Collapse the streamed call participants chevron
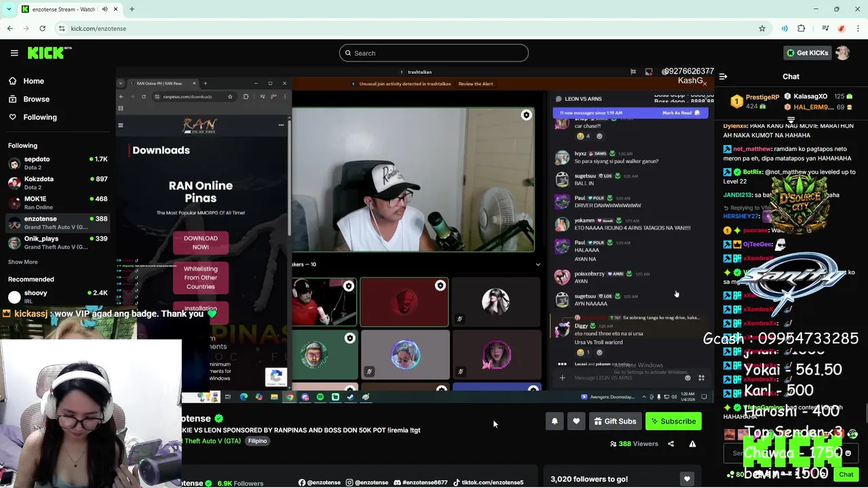 pos(538,264)
